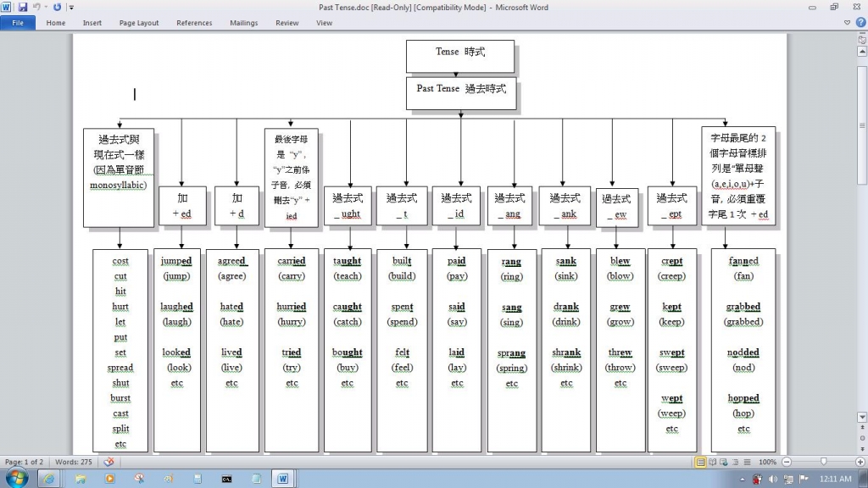Click the Redo/Repeat icon in title bar

(x=58, y=8)
